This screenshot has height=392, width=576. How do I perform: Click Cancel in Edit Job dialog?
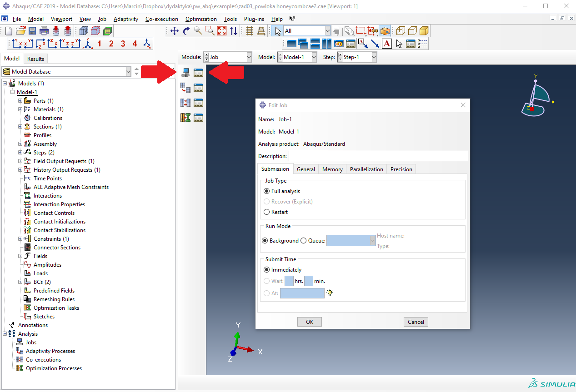pyautogui.click(x=416, y=322)
